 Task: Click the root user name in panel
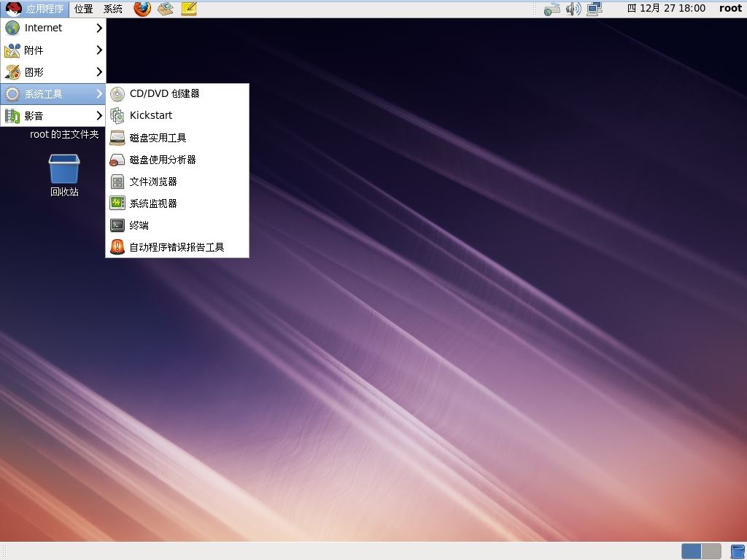[x=729, y=9]
